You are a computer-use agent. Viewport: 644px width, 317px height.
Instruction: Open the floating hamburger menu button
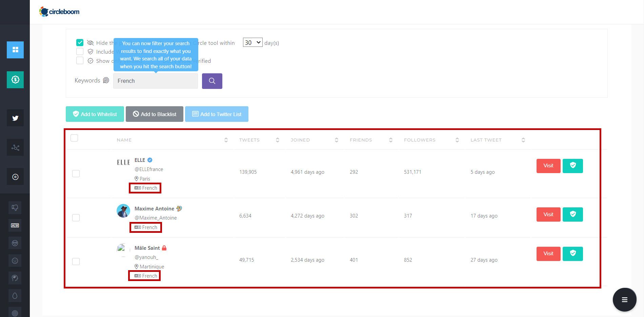tap(624, 300)
